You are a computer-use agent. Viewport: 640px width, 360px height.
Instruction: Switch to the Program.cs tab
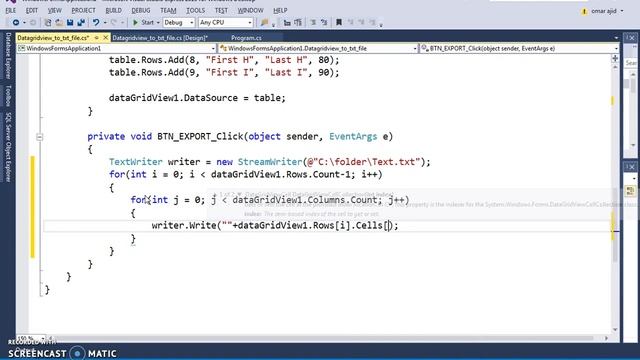246,38
